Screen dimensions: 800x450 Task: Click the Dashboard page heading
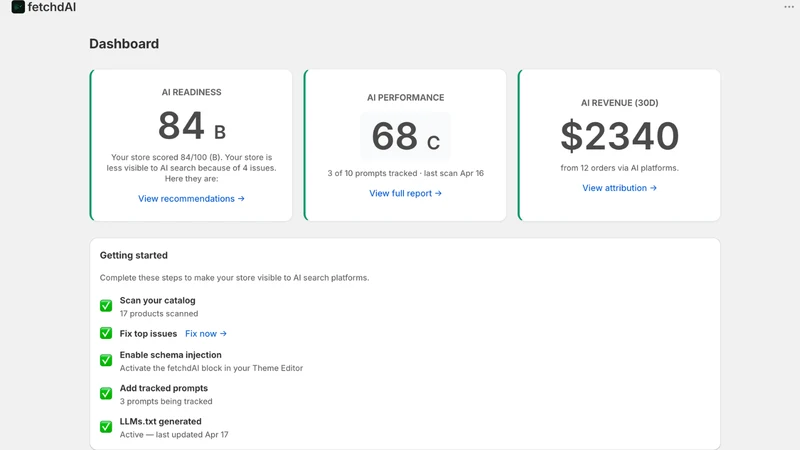pyautogui.click(x=124, y=44)
